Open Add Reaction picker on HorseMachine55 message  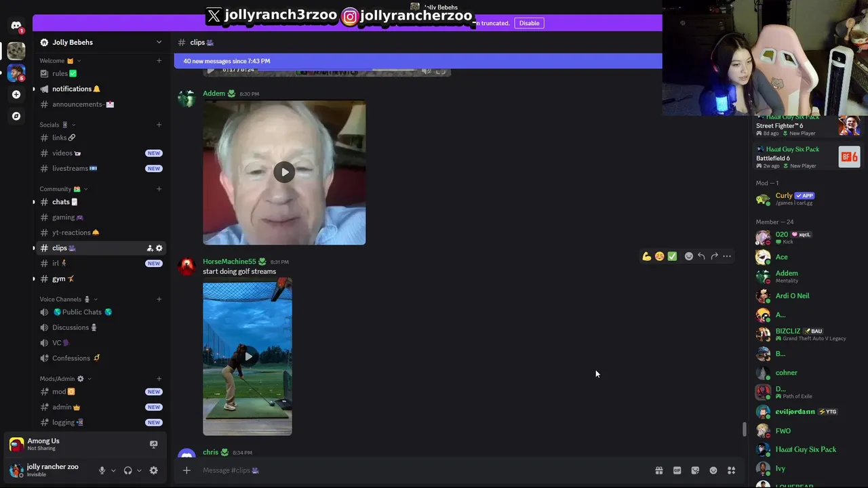click(x=689, y=256)
